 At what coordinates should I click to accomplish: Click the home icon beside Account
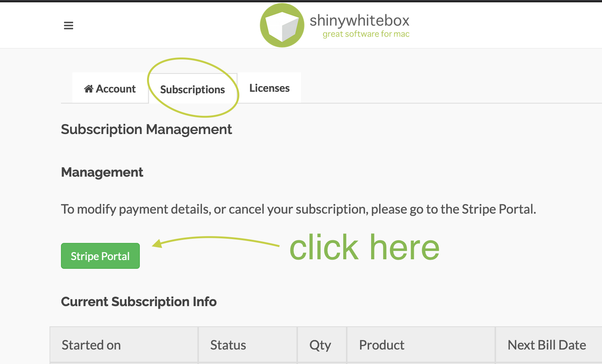pyautogui.click(x=89, y=89)
